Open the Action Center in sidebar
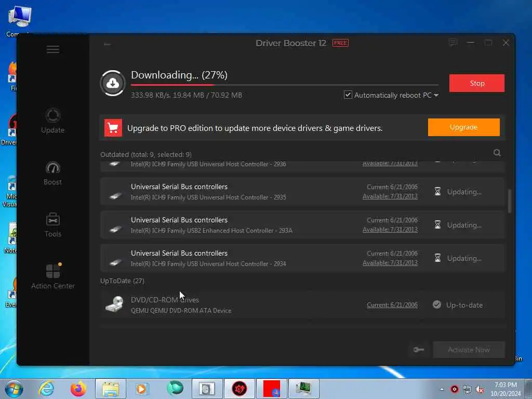 pyautogui.click(x=53, y=276)
